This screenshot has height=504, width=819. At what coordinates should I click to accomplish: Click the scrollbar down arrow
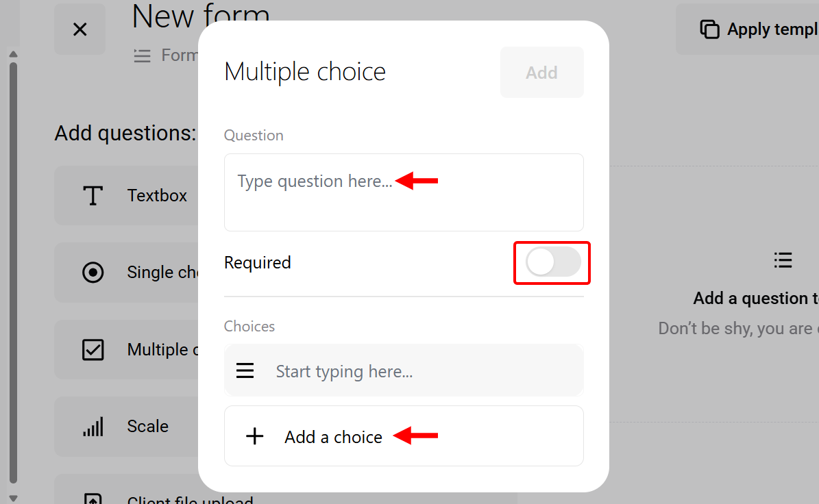click(13, 499)
